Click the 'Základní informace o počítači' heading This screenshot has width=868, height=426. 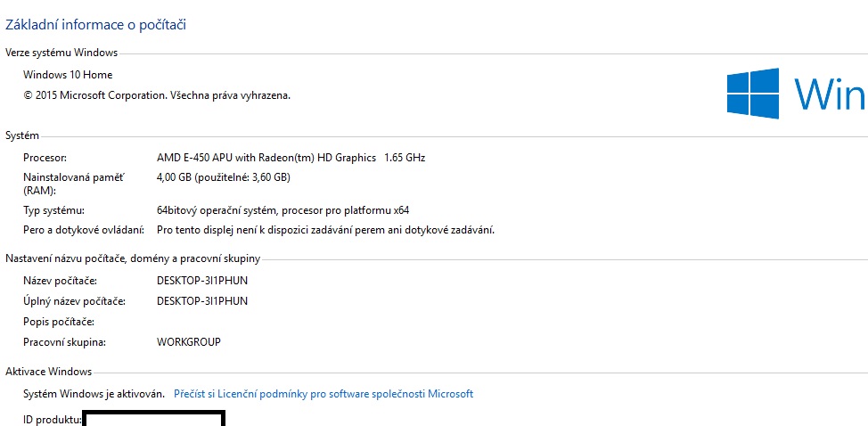95,25
